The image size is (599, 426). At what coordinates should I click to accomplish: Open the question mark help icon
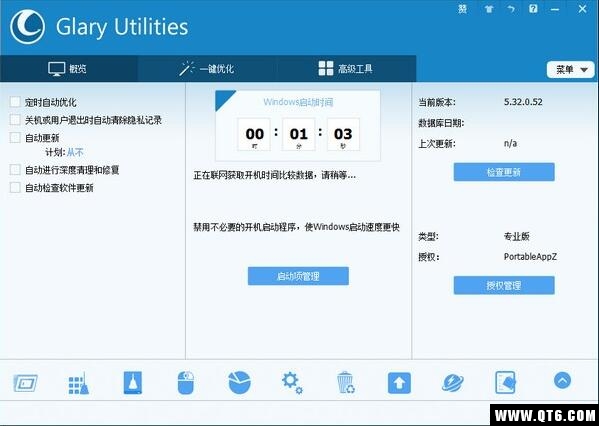[x=533, y=9]
